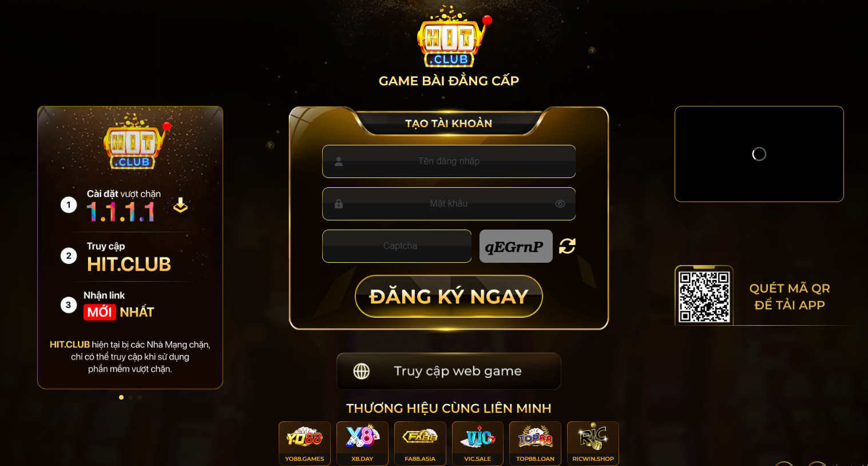Open the X8.DAY brand logo

362,444
